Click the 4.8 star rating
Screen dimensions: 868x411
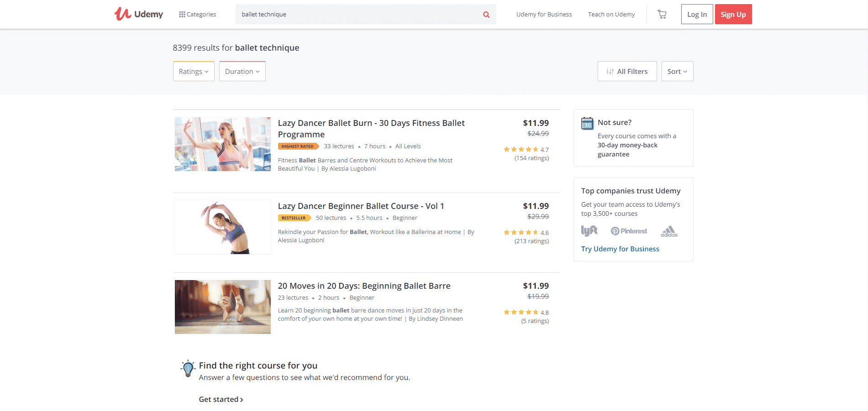coord(526,312)
